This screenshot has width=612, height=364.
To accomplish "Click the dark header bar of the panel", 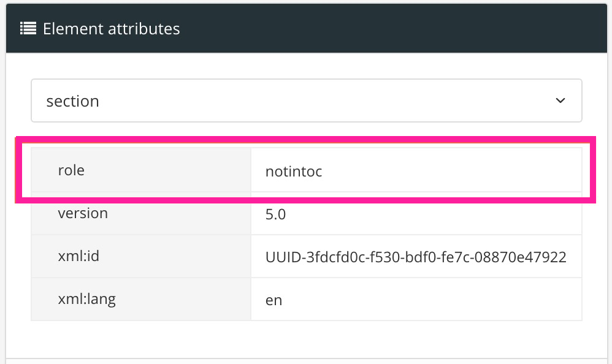I will click(x=368, y=28).
